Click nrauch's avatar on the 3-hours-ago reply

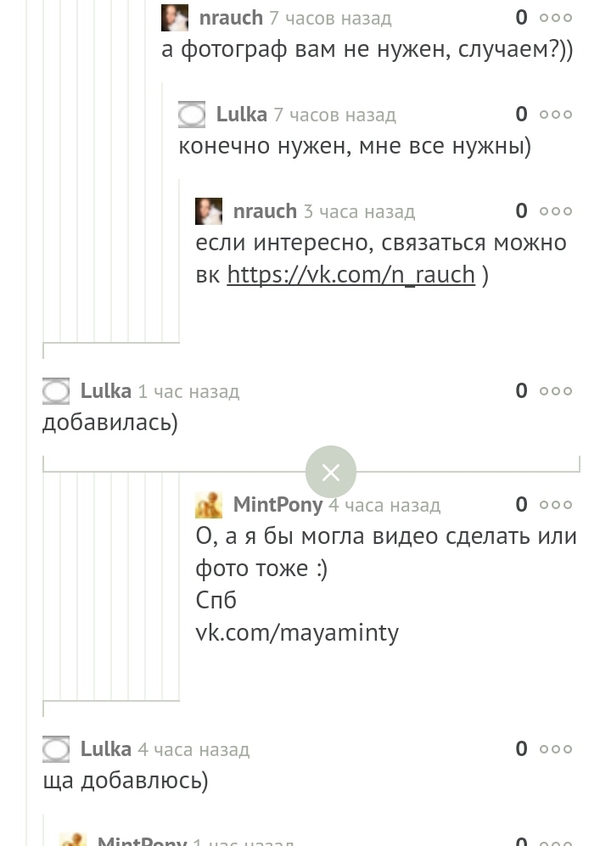pos(209,211)
